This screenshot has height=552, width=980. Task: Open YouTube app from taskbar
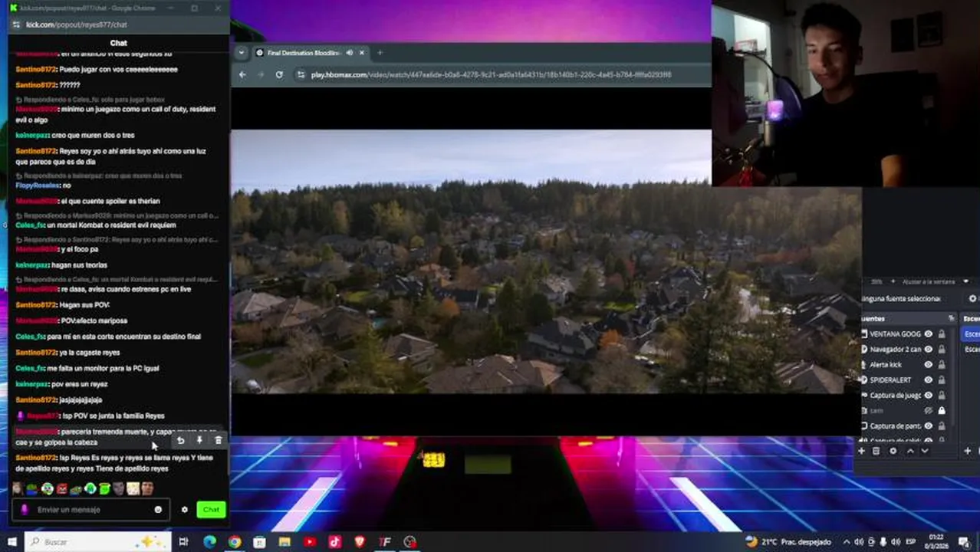click(x=310, y=542)
